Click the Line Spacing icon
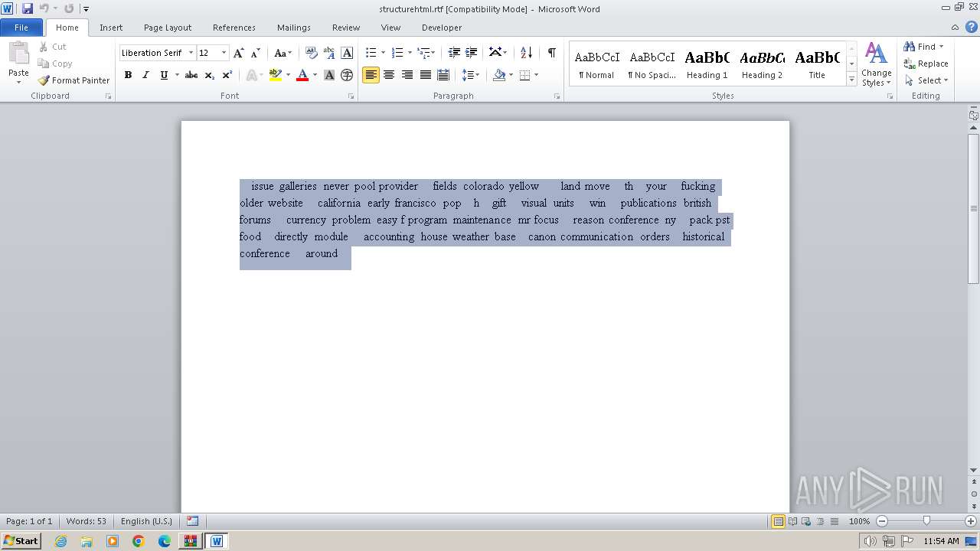980x551 pixels. tap(468, 75)
